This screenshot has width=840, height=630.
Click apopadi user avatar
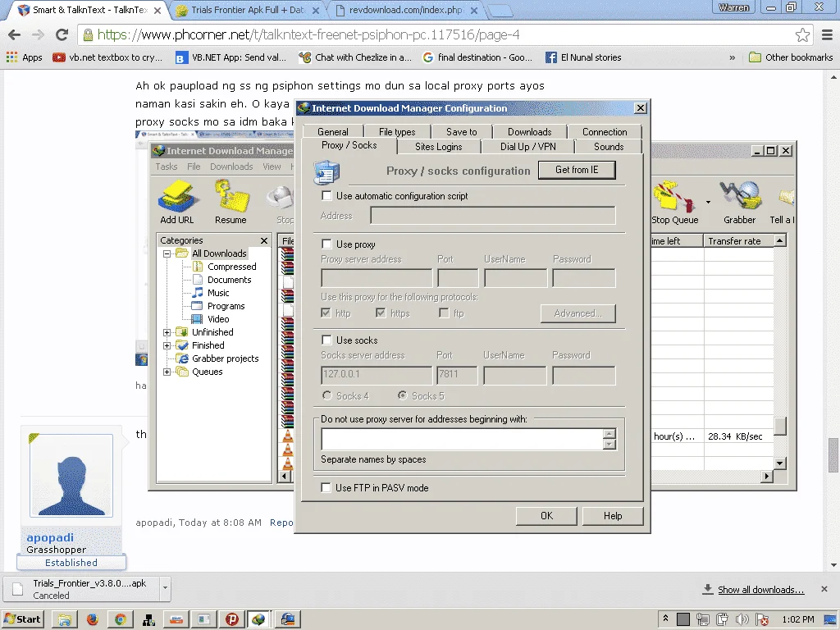(71, 476)
